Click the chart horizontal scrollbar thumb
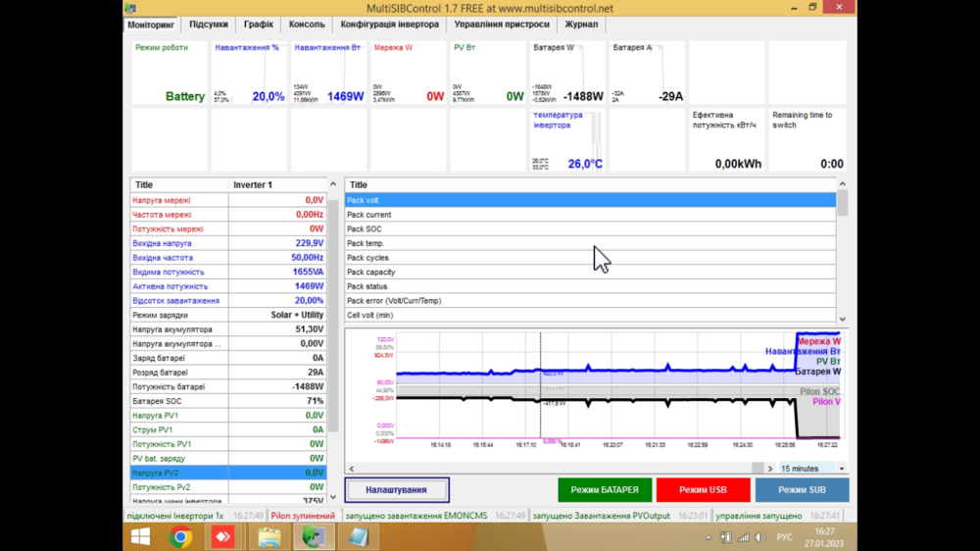The height and width of the screenshot is (551, 980). click(758, 469)
